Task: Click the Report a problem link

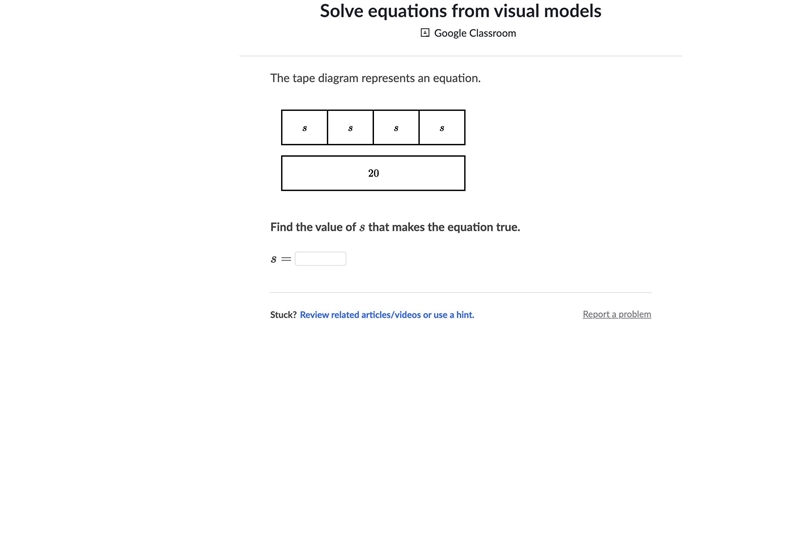Action: point(617,314)
